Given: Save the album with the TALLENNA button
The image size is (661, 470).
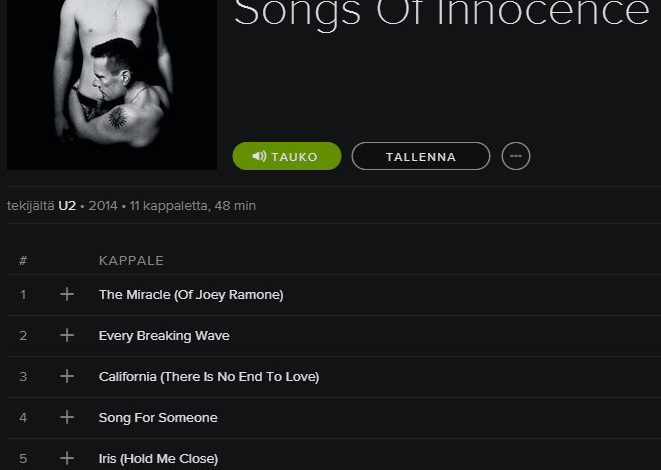Looking at the screenshot, I should (x=421, y=156).
